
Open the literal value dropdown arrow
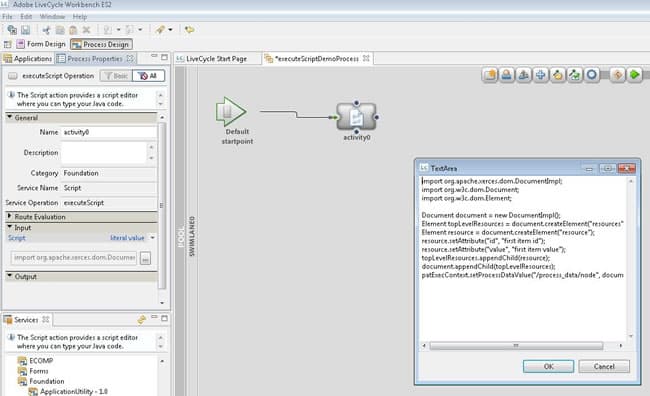tap(152, 238)
